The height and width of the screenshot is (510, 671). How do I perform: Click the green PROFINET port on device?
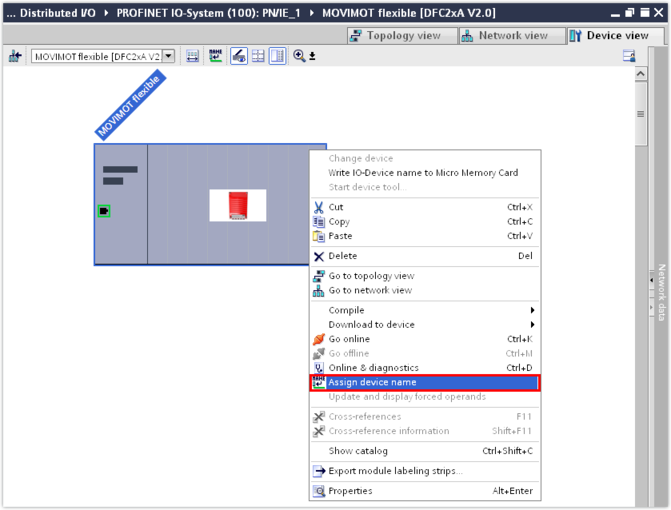[x=104, y=211]
